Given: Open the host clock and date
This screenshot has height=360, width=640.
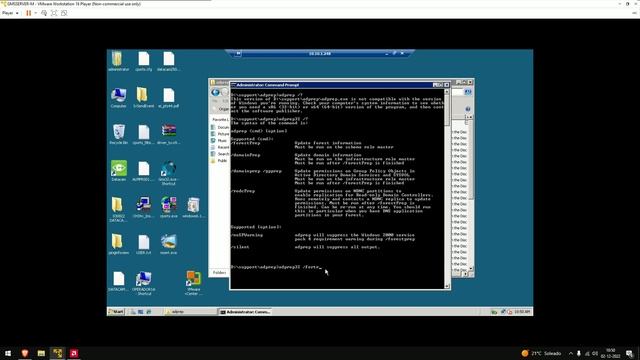Looking at the screenshot, I should click(611, 353).
